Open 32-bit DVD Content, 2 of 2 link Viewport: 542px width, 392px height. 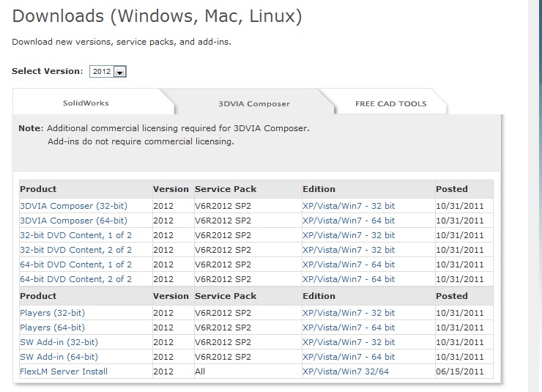pyautogui.click(x=75, y=250)
